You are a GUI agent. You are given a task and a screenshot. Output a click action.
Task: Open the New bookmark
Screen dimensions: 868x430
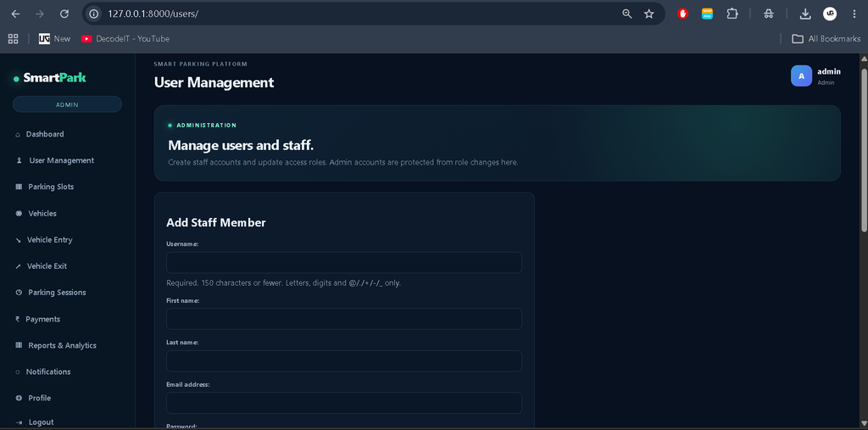click(x=55, y=39)
